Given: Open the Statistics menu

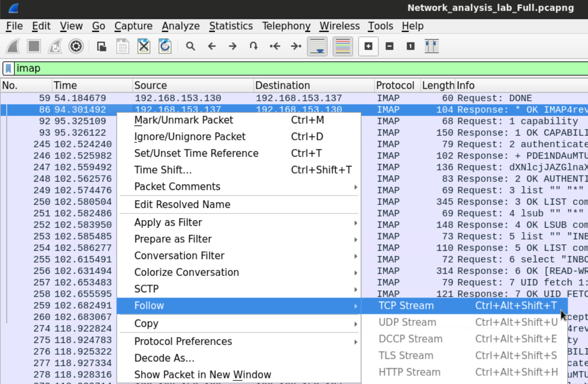Looking at the screenshot, I should 231,26.
